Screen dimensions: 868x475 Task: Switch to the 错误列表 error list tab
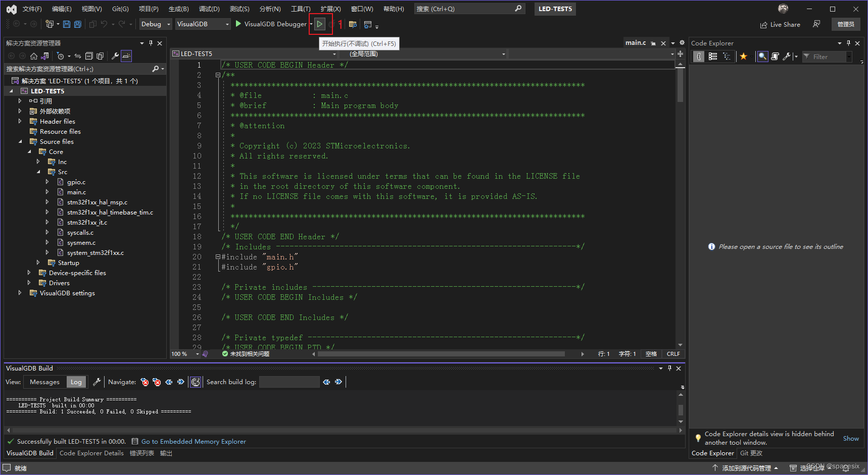coord(142,453)
